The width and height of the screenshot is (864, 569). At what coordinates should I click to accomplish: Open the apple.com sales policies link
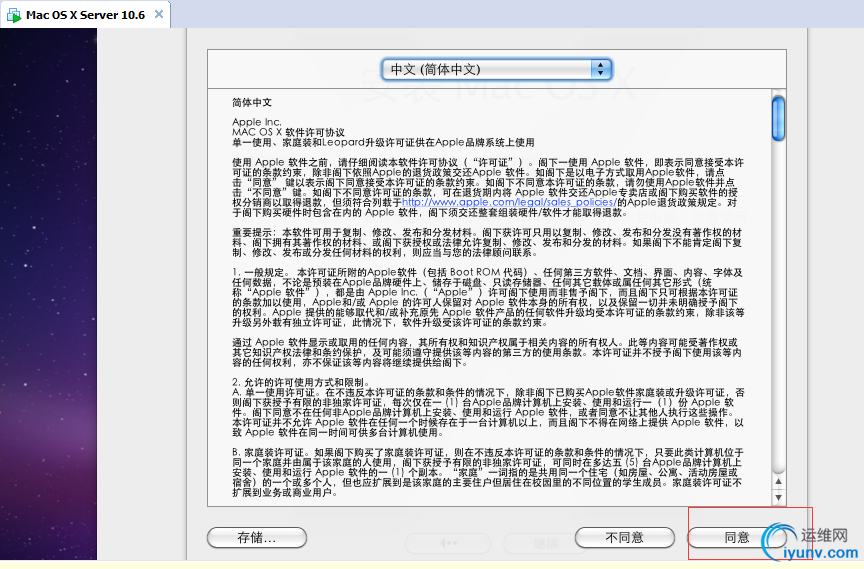click(x=509, y=202)
